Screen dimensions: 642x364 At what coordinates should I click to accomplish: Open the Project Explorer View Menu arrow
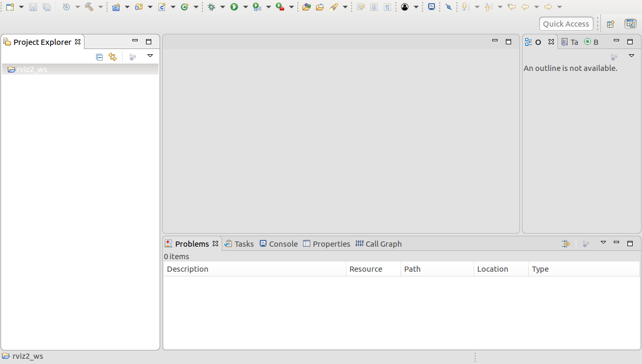click(150, 56)
